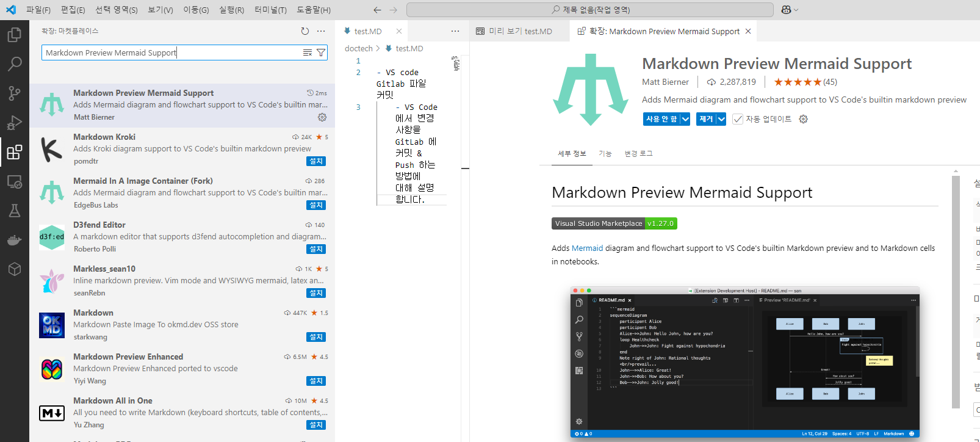Image resolution: width=980 pixels, height=442 pixels.
Task: Open the 파일(F) menu
Action: pos(38,10)
